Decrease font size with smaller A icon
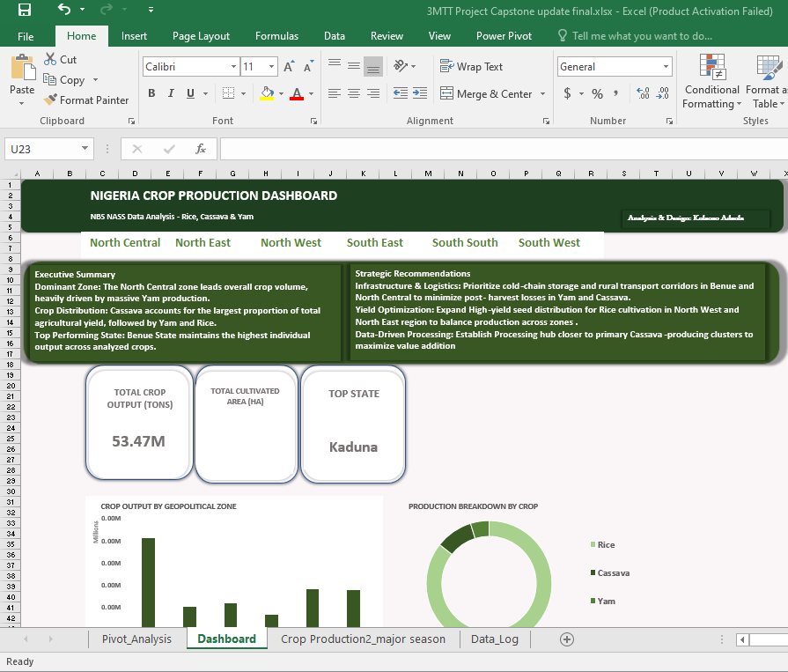788x672 pixels. pos(308,66)
